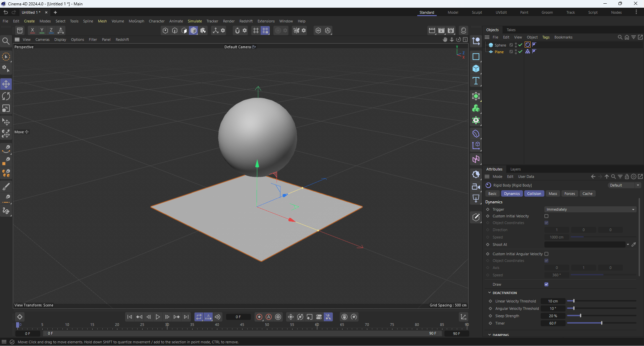Click the Record Active Objects button
Image resolution: width=644 pixels, height=346 pixels.
tap(259, 317)
